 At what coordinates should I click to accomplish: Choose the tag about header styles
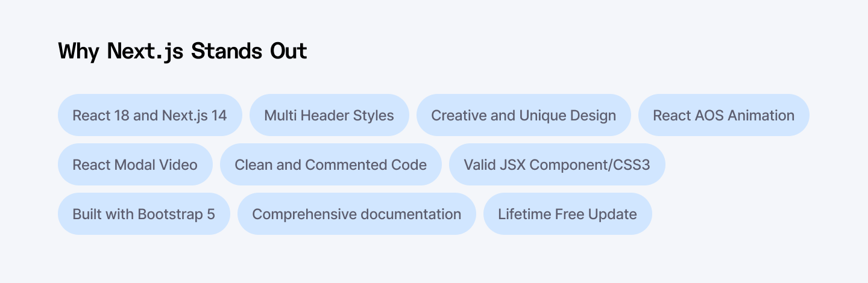pos(329,115)
